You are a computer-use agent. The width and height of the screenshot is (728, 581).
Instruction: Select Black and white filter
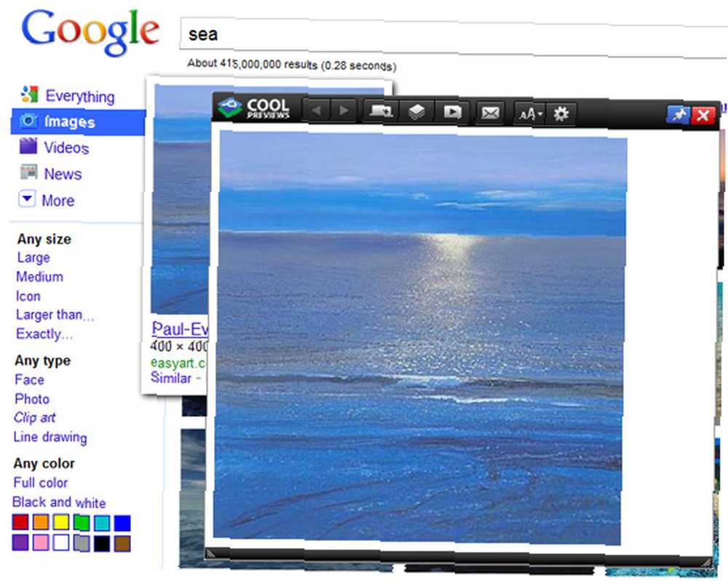(59, 502)
